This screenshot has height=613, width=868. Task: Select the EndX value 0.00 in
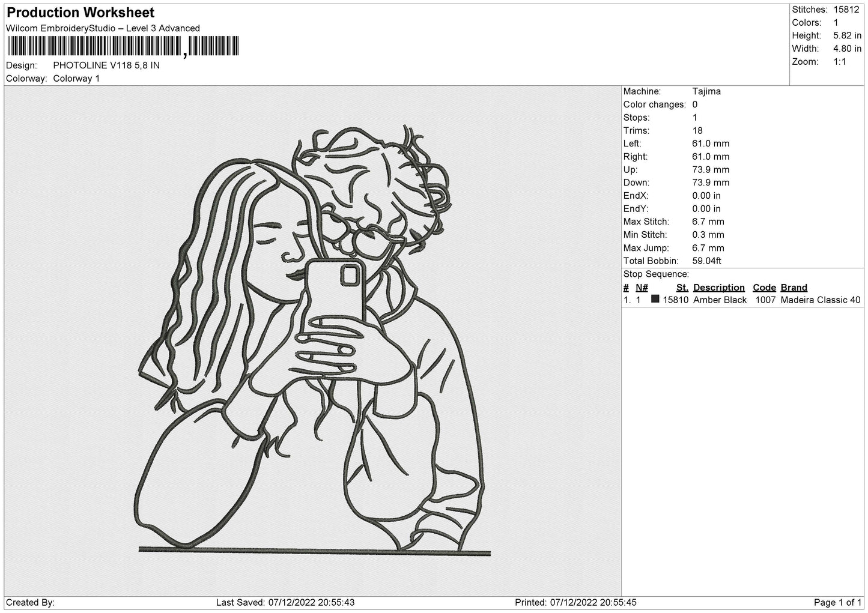(x=706, y=196)
